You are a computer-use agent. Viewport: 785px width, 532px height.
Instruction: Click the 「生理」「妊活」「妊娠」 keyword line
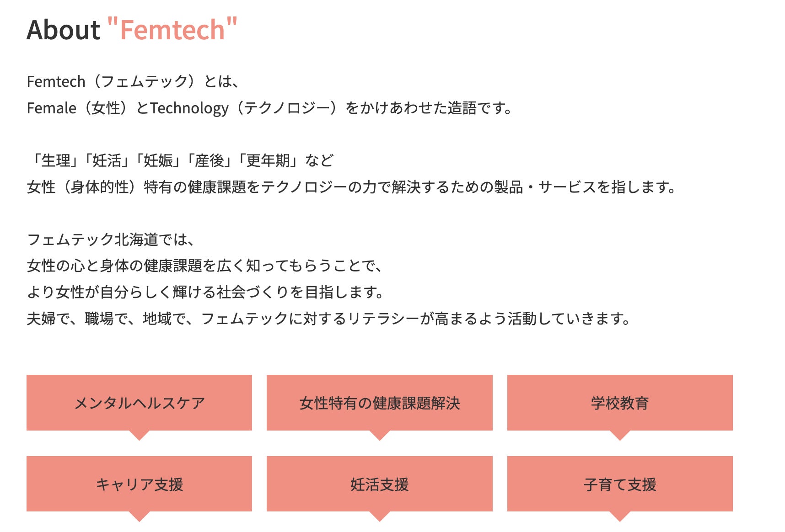[x=180, y=160]
